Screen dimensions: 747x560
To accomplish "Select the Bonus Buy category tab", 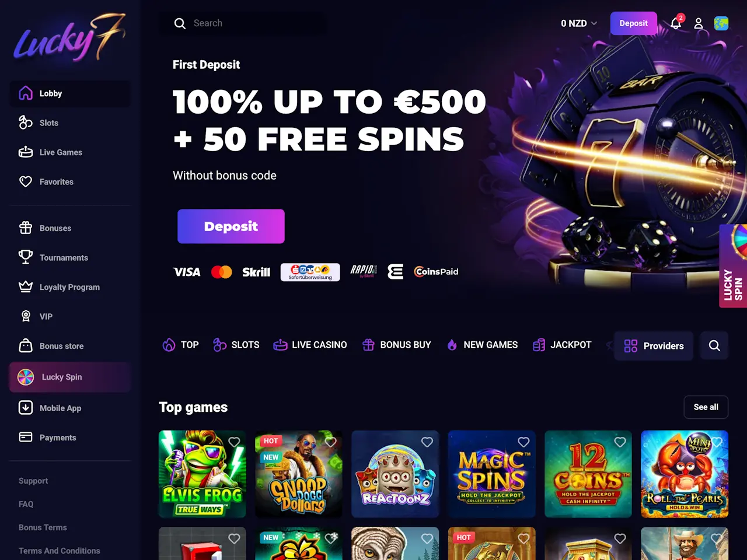I will 396,345.
